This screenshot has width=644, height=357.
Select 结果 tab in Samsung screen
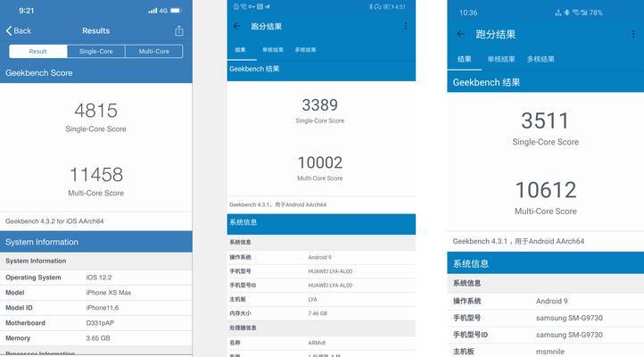465,59
